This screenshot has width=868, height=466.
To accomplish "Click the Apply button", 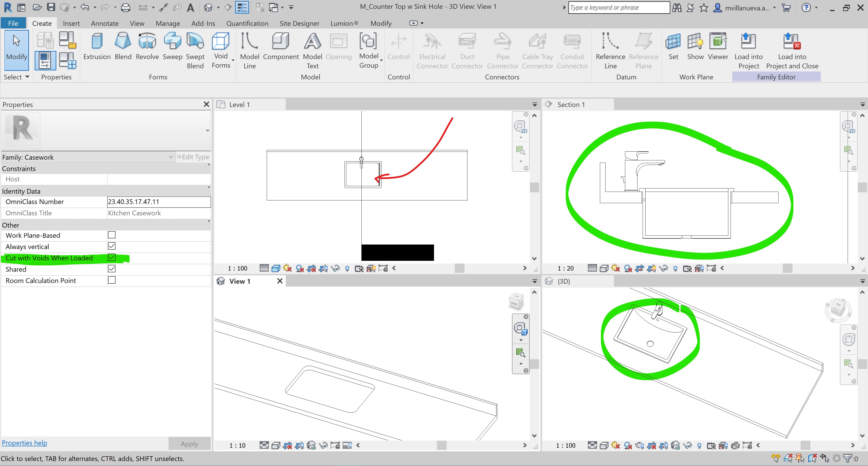I will tap(189, 443).
